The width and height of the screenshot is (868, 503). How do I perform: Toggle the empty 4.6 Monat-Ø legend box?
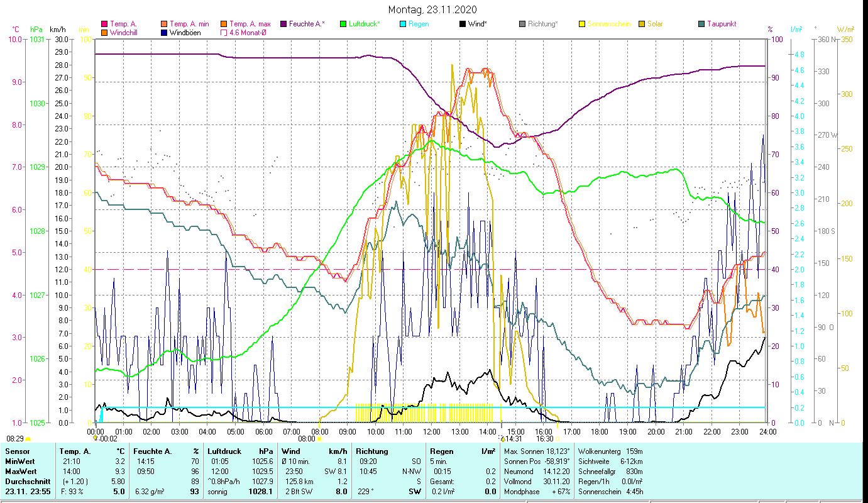(224, 33)
